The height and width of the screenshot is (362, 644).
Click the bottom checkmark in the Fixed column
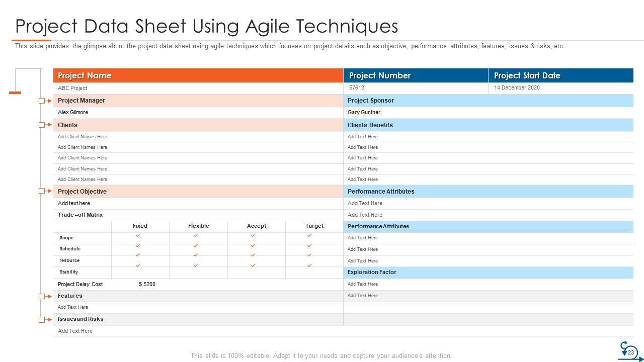point(138,265)
